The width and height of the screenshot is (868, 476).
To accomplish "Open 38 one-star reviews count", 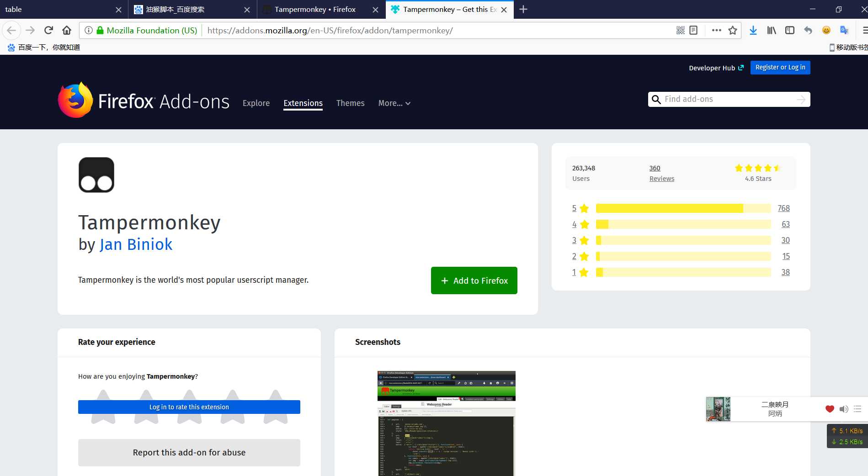I will (x=785, y=272).
